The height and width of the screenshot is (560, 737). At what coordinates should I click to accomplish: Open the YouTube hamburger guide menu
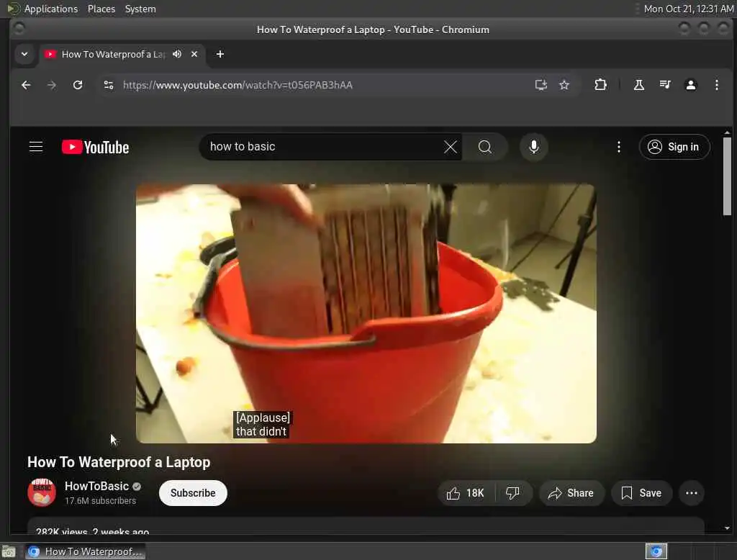[x=36, y=147]
